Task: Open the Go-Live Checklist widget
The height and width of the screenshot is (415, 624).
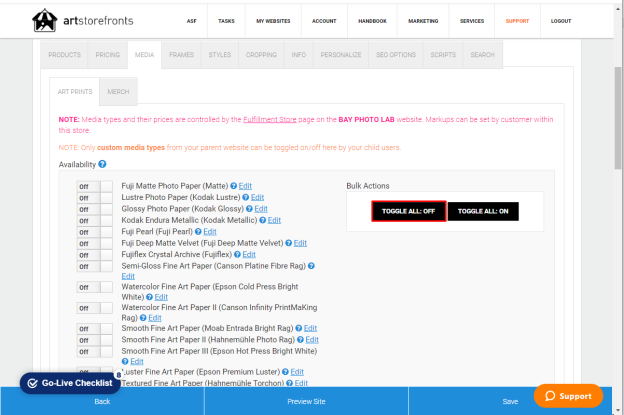Action: pyautogui.click(x=70, y=383)
